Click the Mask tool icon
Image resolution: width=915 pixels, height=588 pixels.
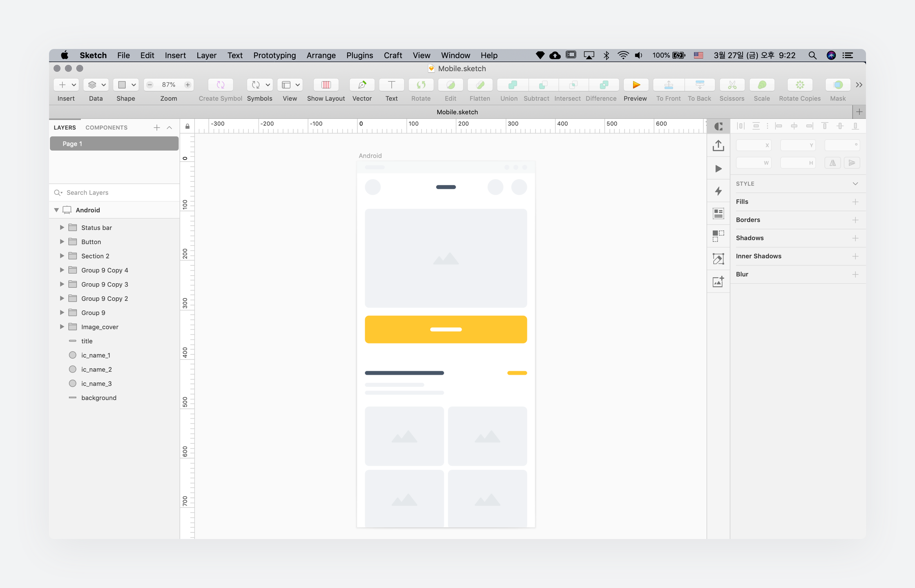coord(838,85)
